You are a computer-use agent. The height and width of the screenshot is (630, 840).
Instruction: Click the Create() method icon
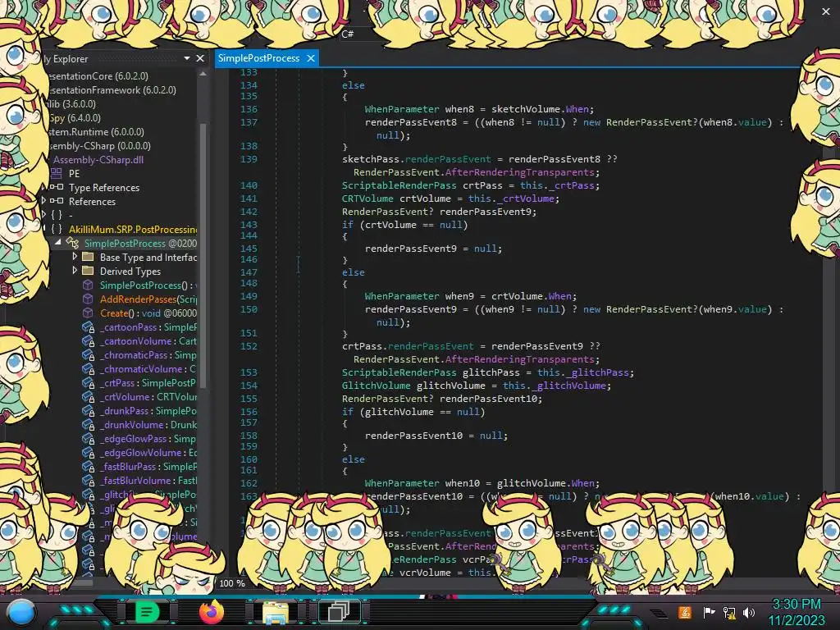pos(88,313)
